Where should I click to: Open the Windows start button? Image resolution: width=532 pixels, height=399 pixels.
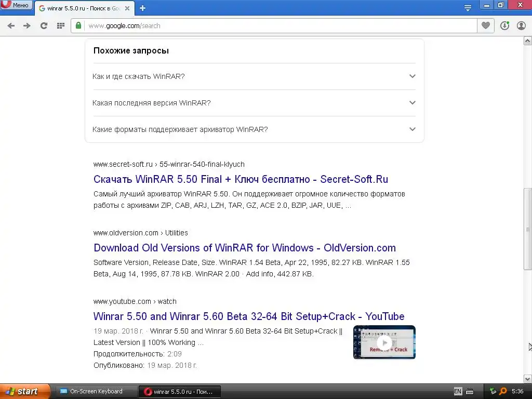25,391
